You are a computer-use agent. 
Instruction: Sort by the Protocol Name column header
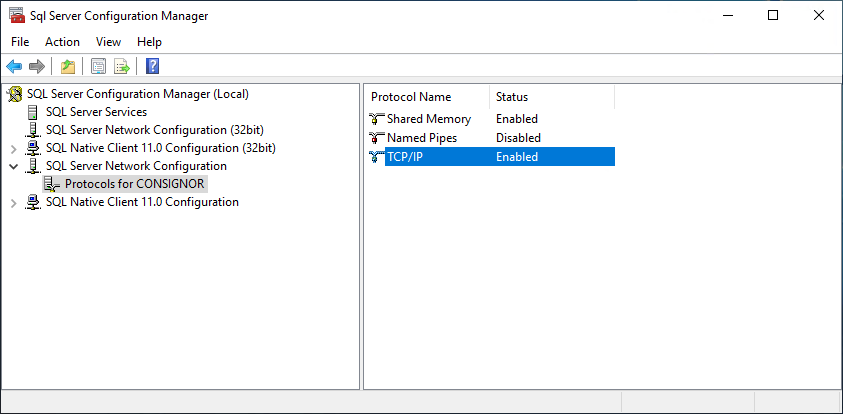click(411, 97)
